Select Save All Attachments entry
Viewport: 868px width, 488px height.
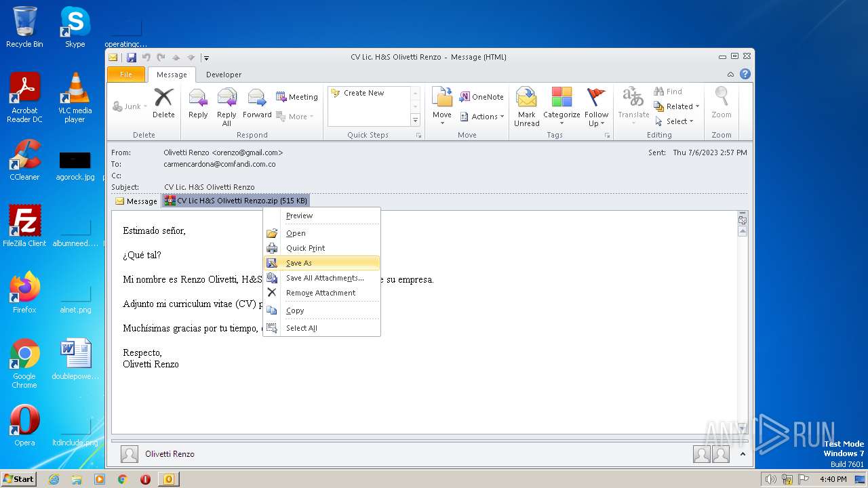pyautogui.click(x=321, y=278)
